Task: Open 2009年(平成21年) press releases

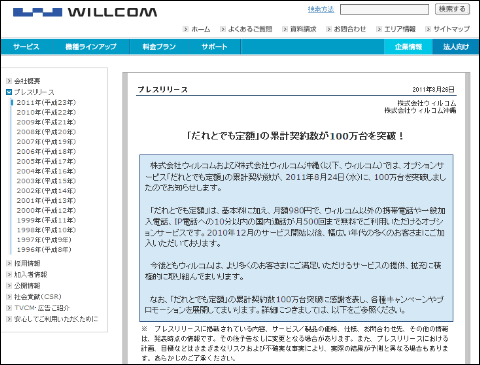Action: click(46, 122)
